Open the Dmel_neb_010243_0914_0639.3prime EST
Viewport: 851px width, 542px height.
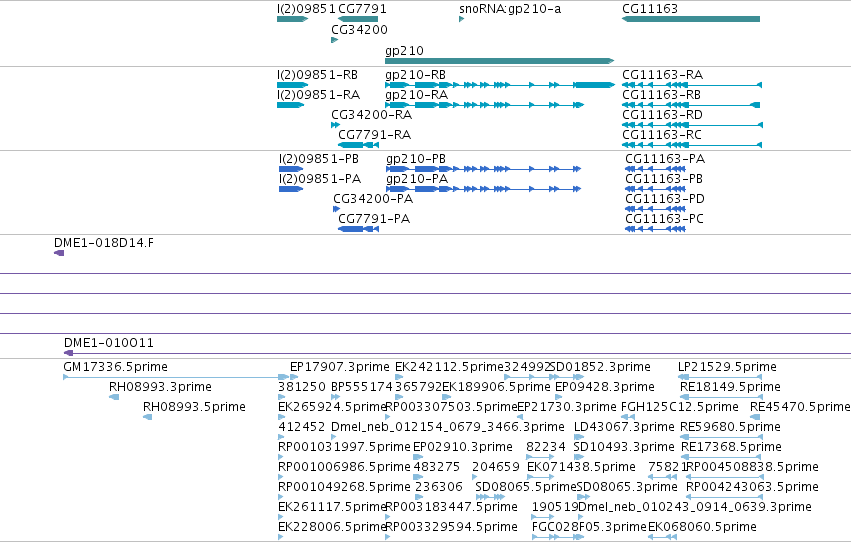(x=695, y=508)
